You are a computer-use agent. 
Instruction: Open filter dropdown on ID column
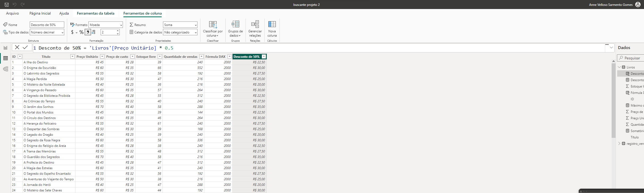point(20,56)
